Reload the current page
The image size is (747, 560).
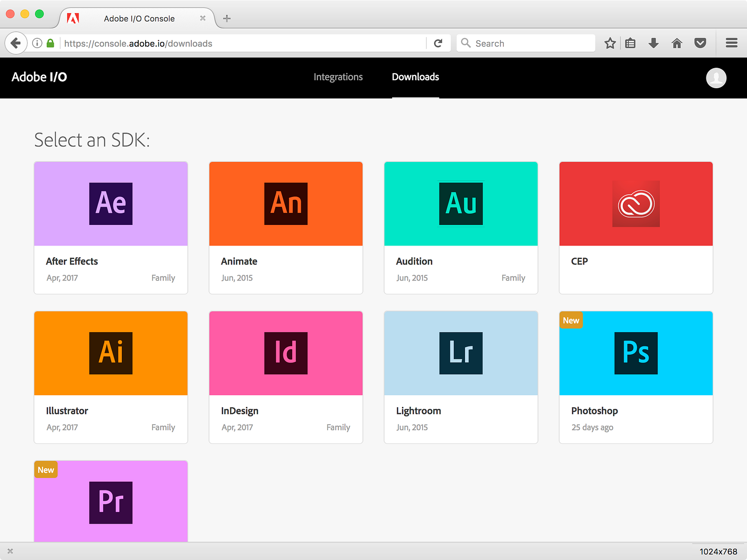pos(438,43)
